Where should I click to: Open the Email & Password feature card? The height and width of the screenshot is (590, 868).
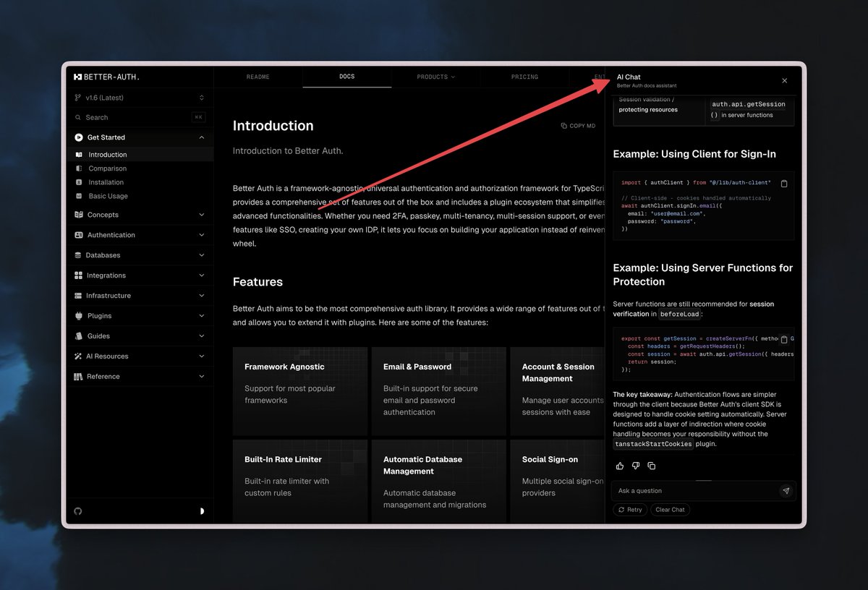438,391
